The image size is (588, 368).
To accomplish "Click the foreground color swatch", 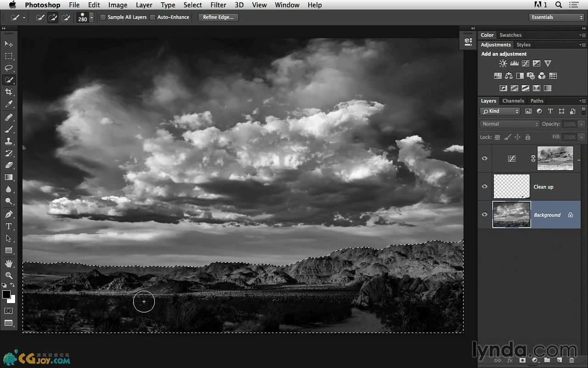I will pos(6,294).
